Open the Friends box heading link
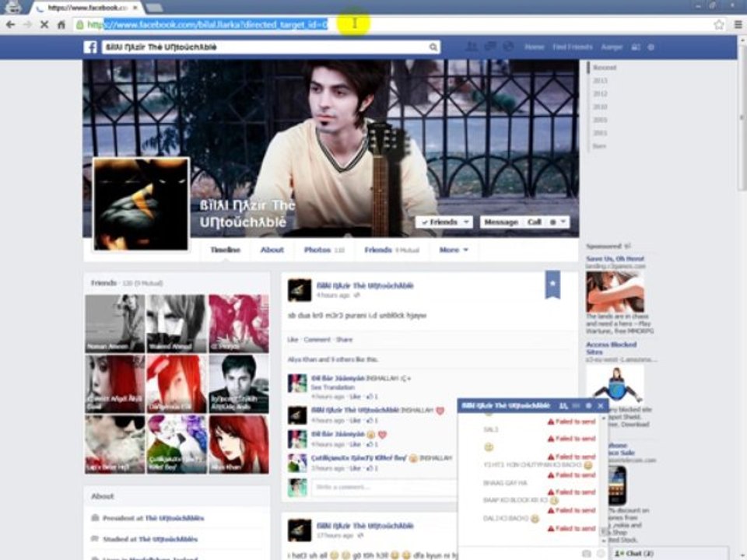The height and width of the screenshot is (560, 747). tap(103, 283)
